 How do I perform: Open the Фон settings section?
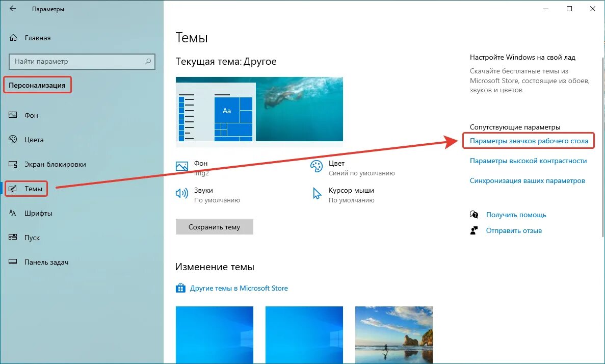pyautogui.click(x=31, y=115)
